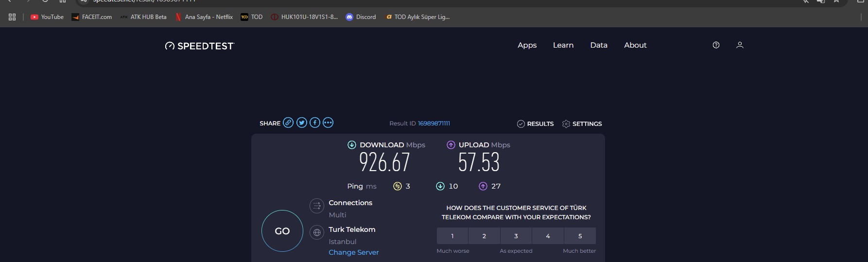Click the user account icon
The height and width of the screenshot is (262, 868).
tap(740, 45)
